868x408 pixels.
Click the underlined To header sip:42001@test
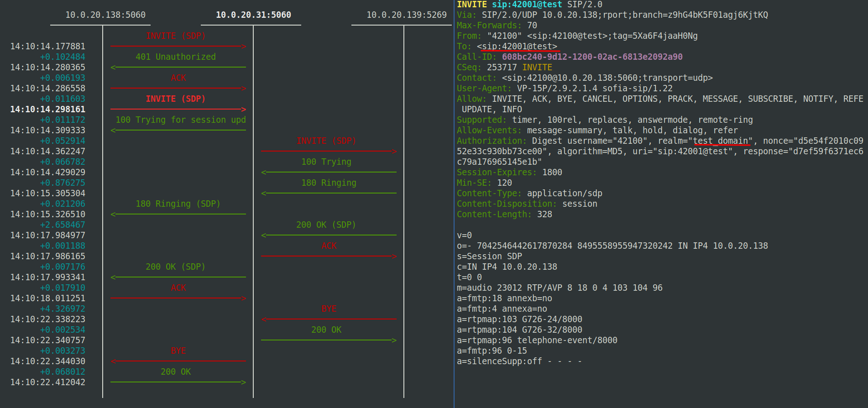coord(519,47)
